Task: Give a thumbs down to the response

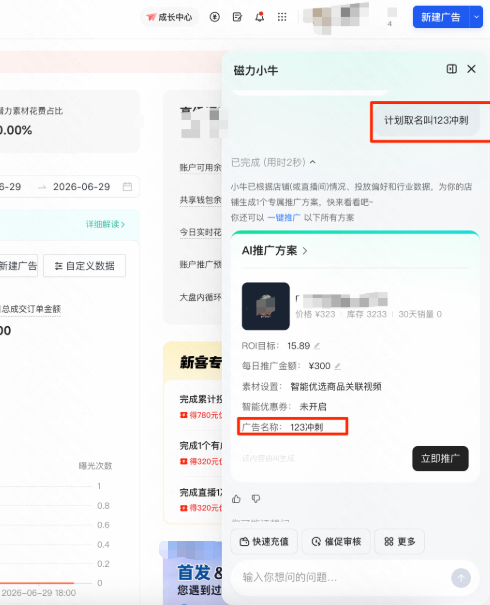Action: click(256, 499)
